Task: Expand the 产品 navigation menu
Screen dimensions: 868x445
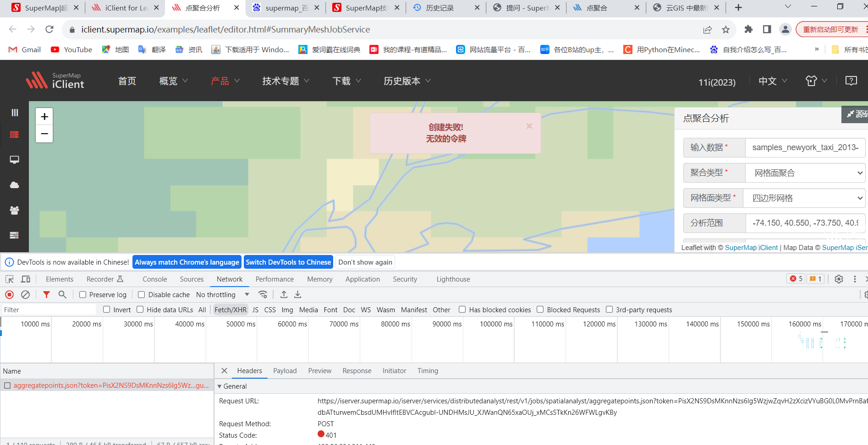Action: tap(225, 81)
